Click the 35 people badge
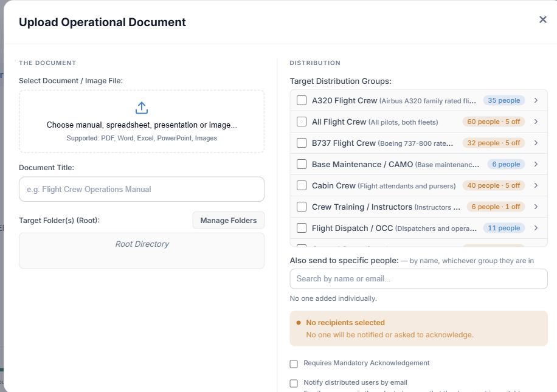This screenshot has height=392, width=557. click(x=503, y=100)
